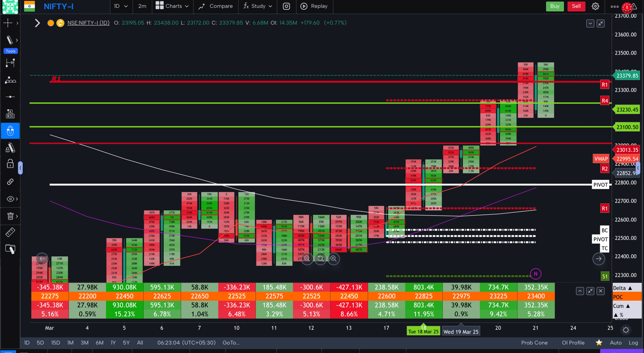Screen dimensions: 644x353
Task: Click the chart reset zoom icon
Action: [320, 258]
